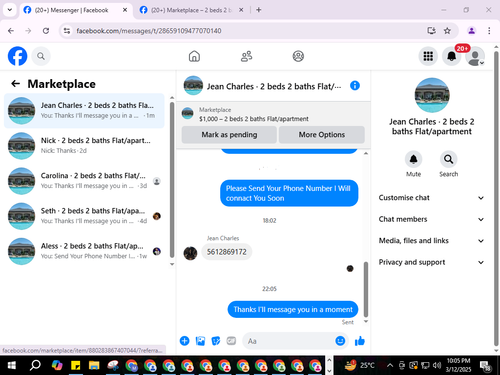Click the conversation list scrollbar
Viewport: 500px width, 375px height.
pos(172,180)
